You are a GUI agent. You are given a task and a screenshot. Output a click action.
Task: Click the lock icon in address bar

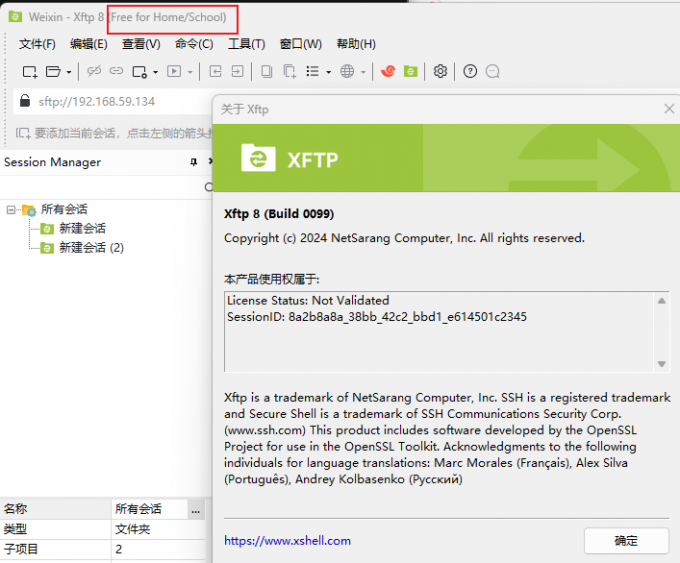coord(25,101)
